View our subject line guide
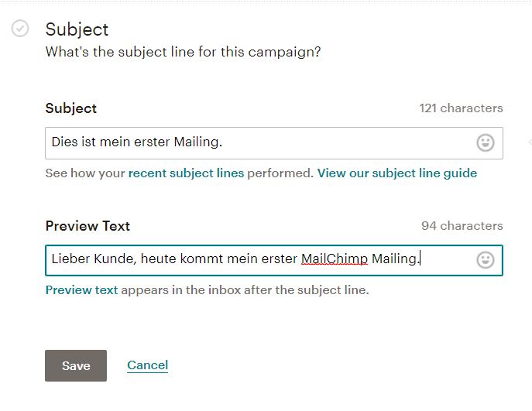 [397, 173]
